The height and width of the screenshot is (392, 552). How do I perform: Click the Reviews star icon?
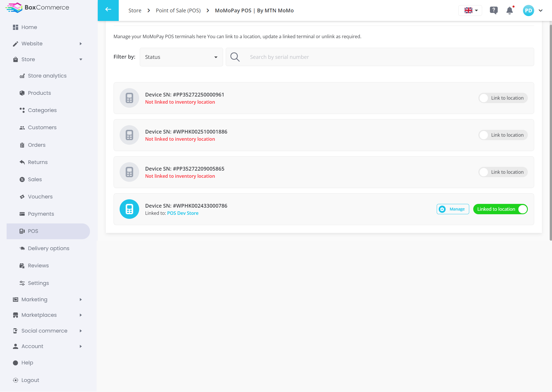point(22,266)
